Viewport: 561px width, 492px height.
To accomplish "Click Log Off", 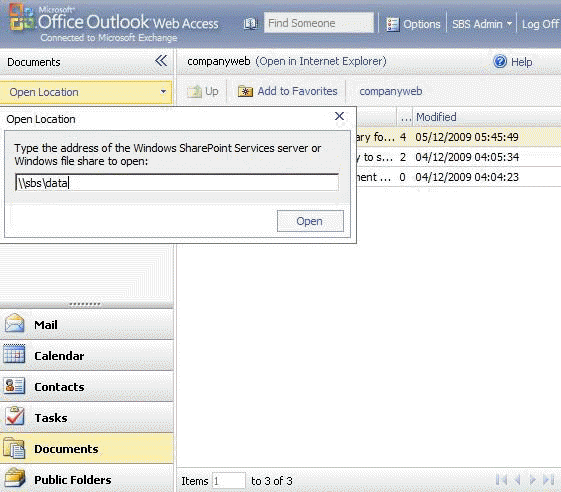I will click(540, 24).
